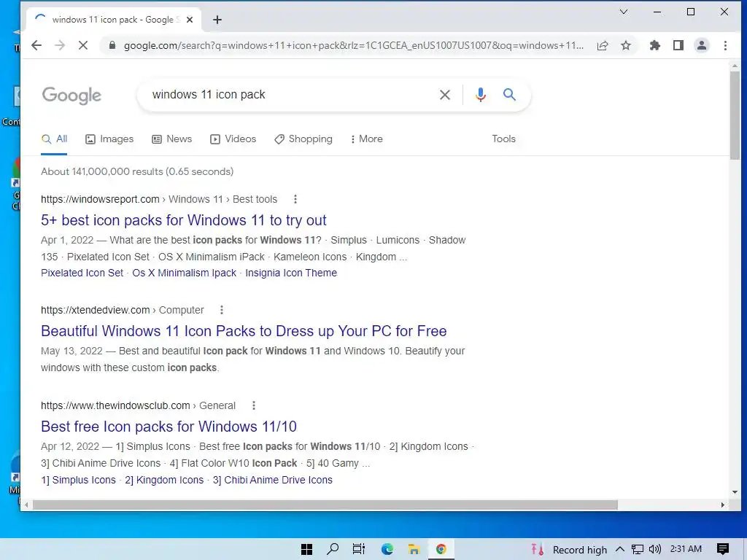
Task: Close the windows 11 icon pack tab
Action: (190, 20)
